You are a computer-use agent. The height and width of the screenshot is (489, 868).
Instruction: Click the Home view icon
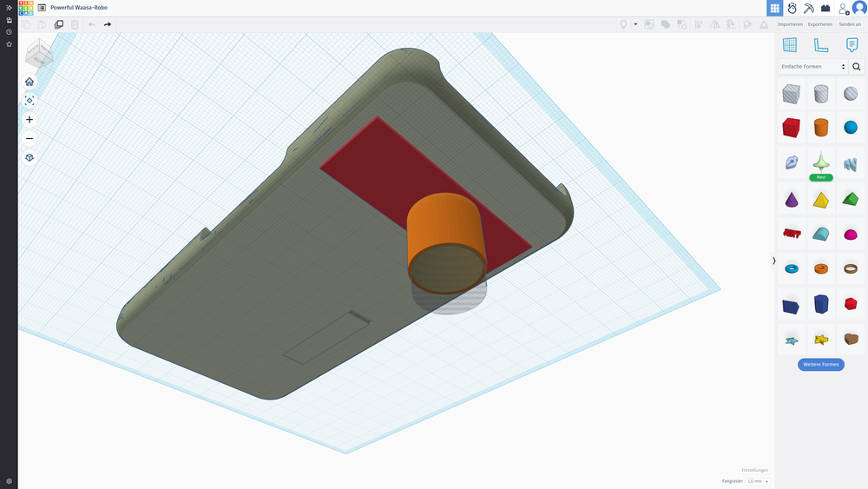pos(30,82)
